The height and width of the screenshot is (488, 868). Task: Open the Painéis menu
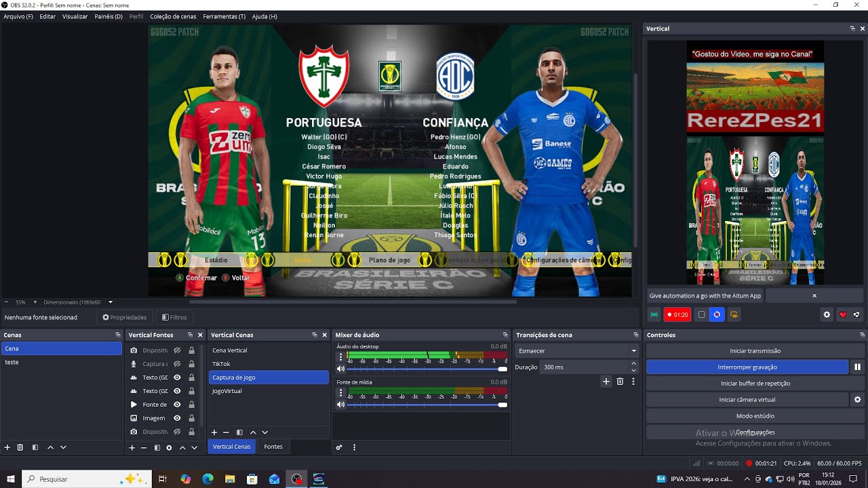(x=108, y=16)
